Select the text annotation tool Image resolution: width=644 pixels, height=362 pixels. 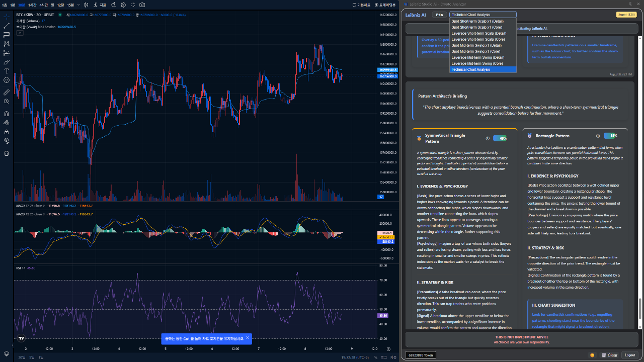[7, 71]
